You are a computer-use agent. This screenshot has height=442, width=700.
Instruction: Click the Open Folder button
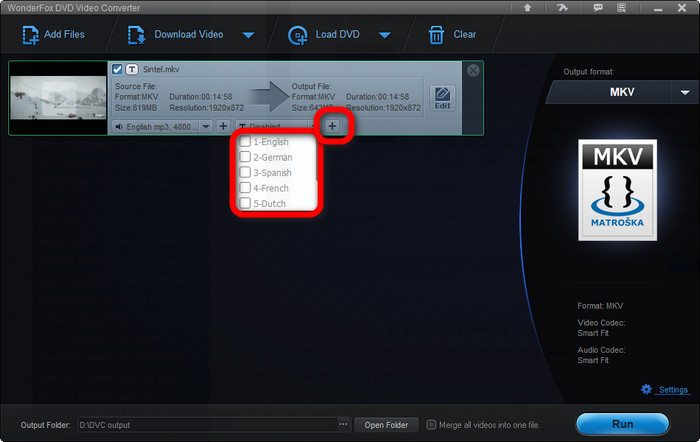coord(386,425)
